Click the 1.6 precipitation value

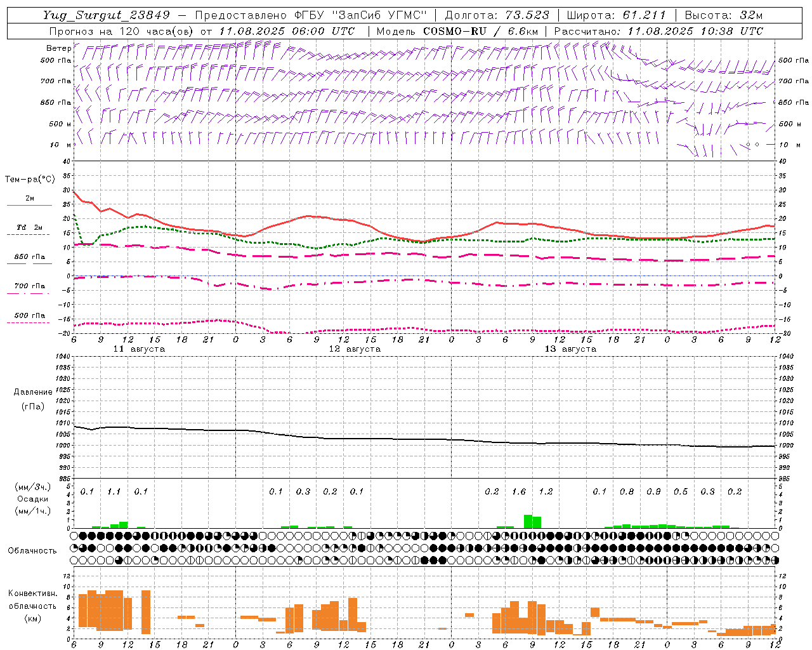[519, 492]
